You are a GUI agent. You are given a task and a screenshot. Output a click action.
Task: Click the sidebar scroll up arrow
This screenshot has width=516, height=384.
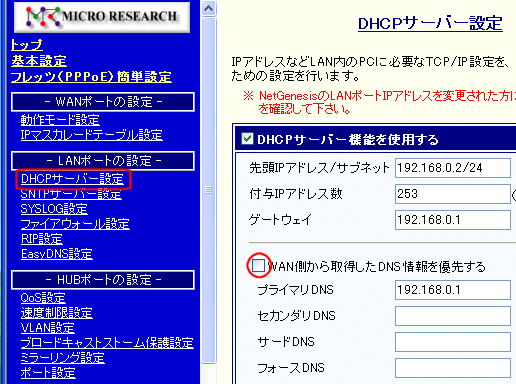tap(209, 8)
